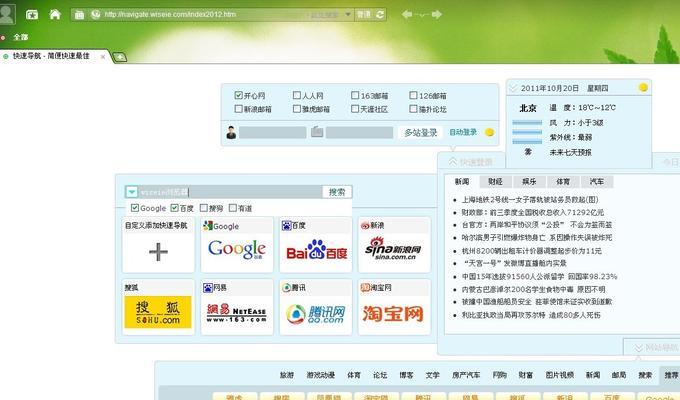The image size is (680, 400).
Task: Click the fog weather icon for 北京
Action: pyautogui.click(x=527, y=132)
